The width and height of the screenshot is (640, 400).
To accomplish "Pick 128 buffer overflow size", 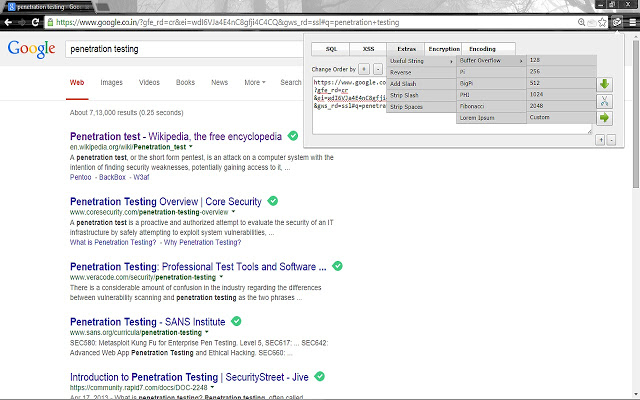I will pos(562,60).
